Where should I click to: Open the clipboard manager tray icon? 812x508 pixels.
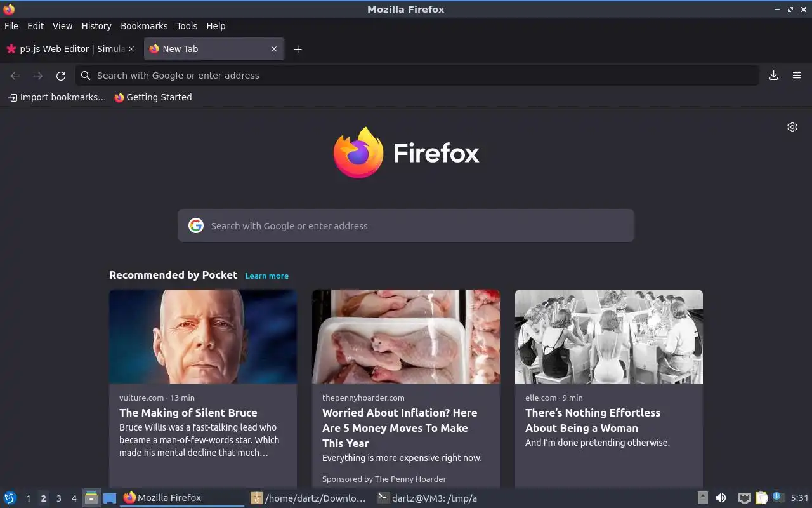click(761, 498)
